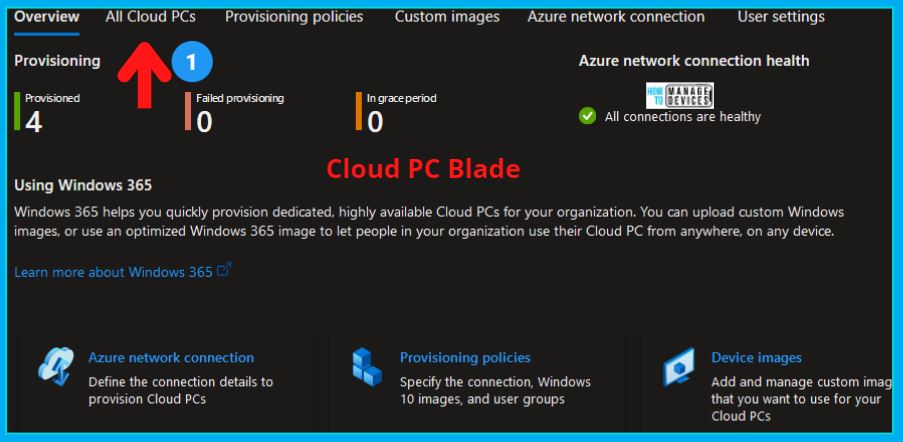Select the Overview tab
Viewport: 903px width, 442px height.
(47, 17)
